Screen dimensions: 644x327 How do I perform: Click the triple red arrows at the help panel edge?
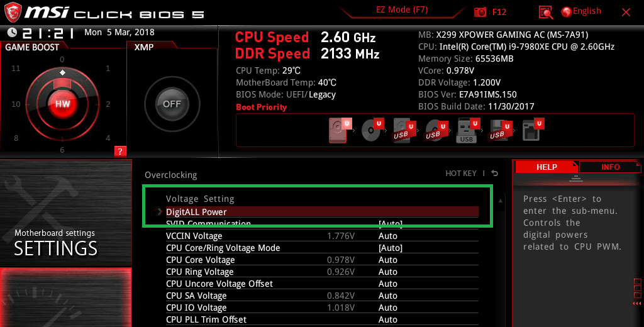637,304
